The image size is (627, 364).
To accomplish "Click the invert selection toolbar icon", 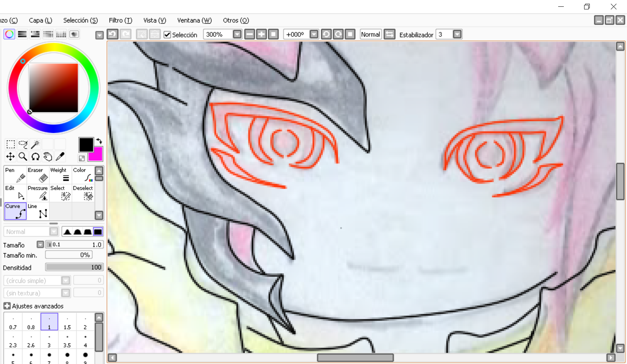I will coord(155,35).
